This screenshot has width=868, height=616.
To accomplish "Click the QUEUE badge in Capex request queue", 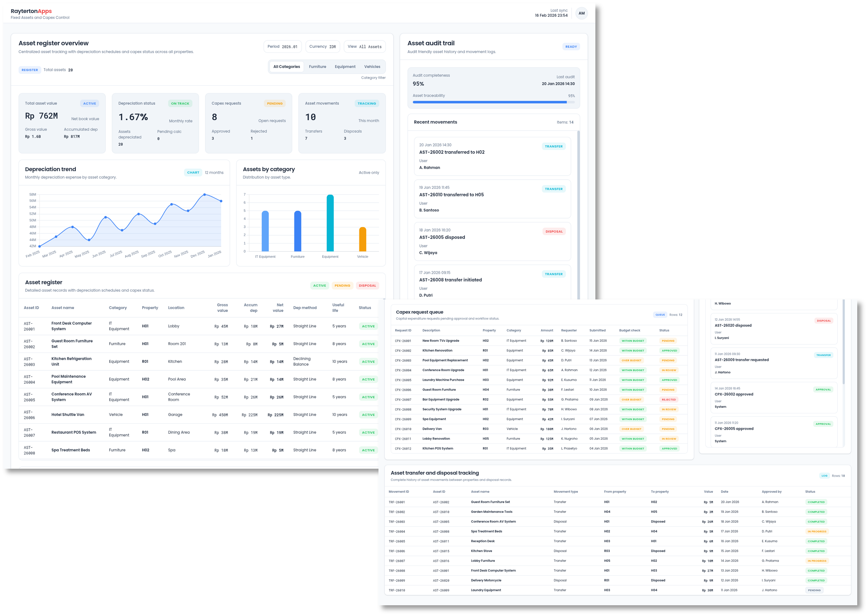I will point(660,315).
